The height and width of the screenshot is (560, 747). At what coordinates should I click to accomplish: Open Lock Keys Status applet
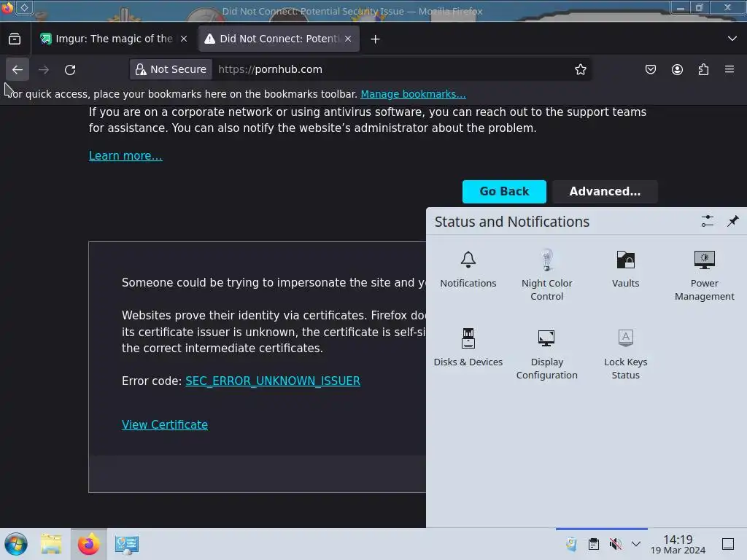click(625, 354)
